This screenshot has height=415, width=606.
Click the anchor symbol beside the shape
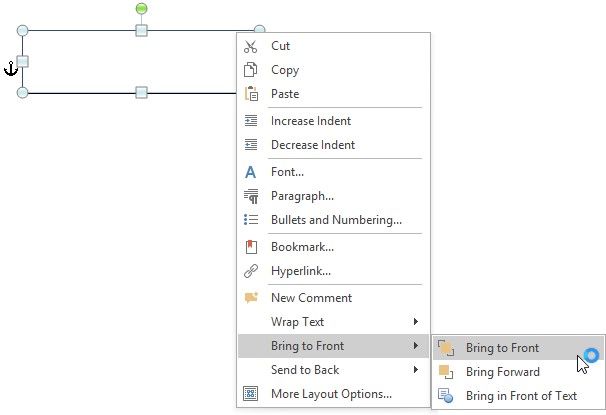(x=11, y=69)
